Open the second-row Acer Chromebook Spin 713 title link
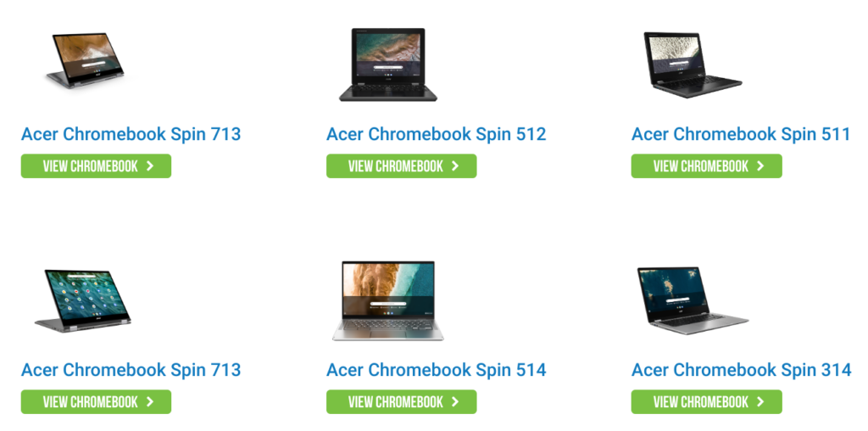 click(x=131, y=370)
